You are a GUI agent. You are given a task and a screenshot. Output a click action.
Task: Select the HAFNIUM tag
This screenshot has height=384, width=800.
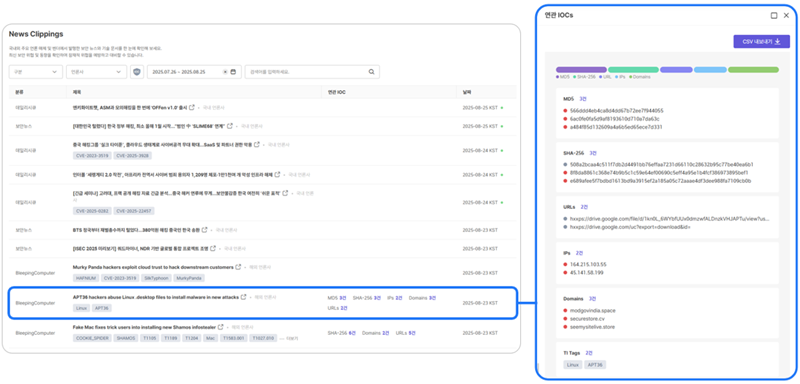85,278
